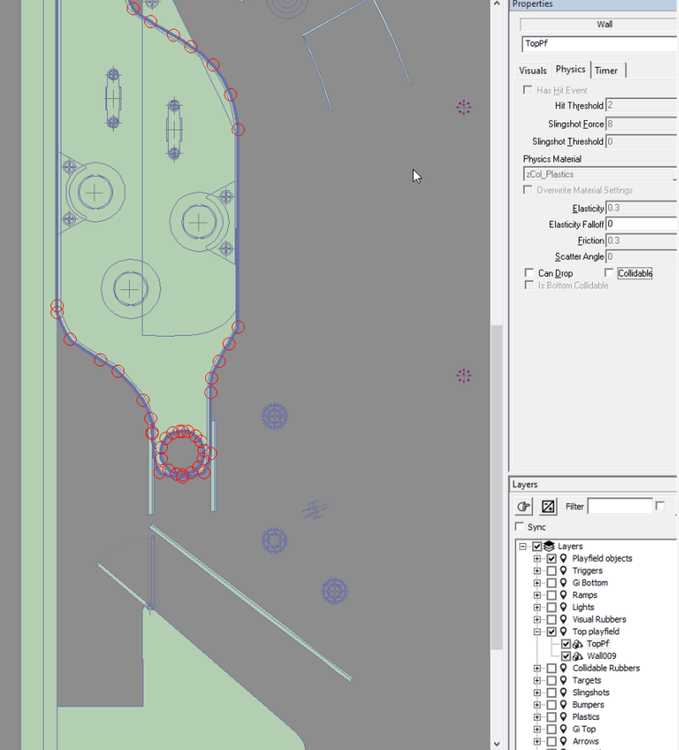Click the pin icon beside Targets
This screenshot has width=679, height=750.
pyautogui.click(x=564, y=680)
